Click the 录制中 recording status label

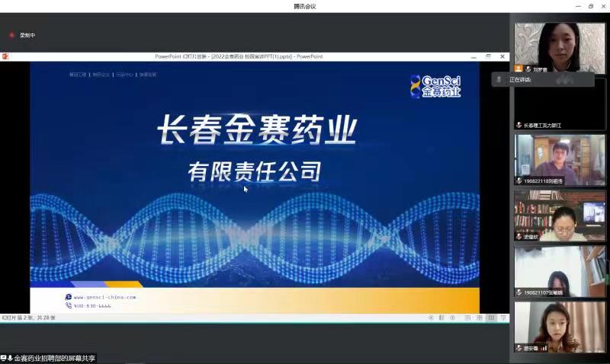point(27,35)
